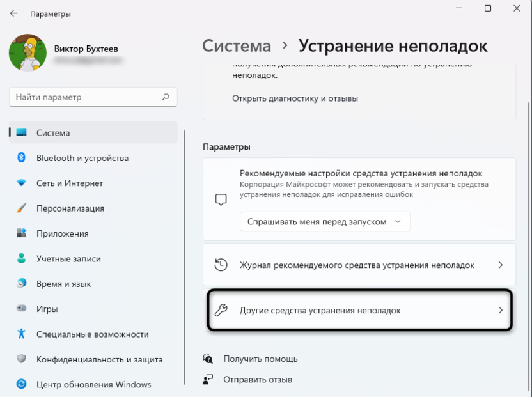Open the Спрашивать меня перед запуском dropdown

[324, 221]
